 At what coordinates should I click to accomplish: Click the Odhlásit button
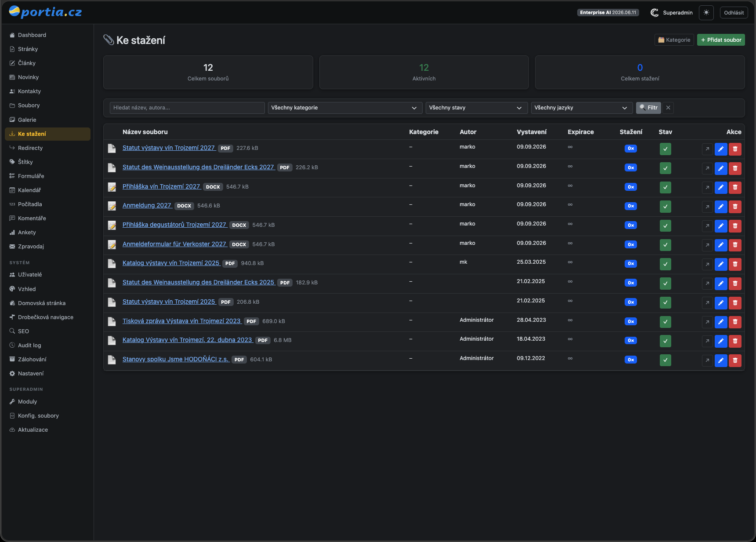coord(734,13)
